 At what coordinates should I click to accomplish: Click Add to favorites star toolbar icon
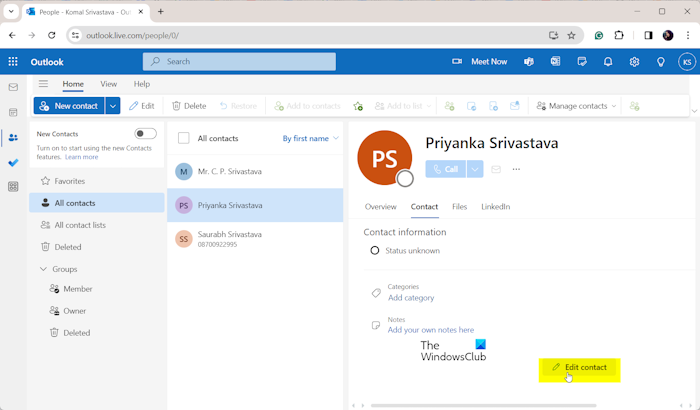tap(358, 106)
